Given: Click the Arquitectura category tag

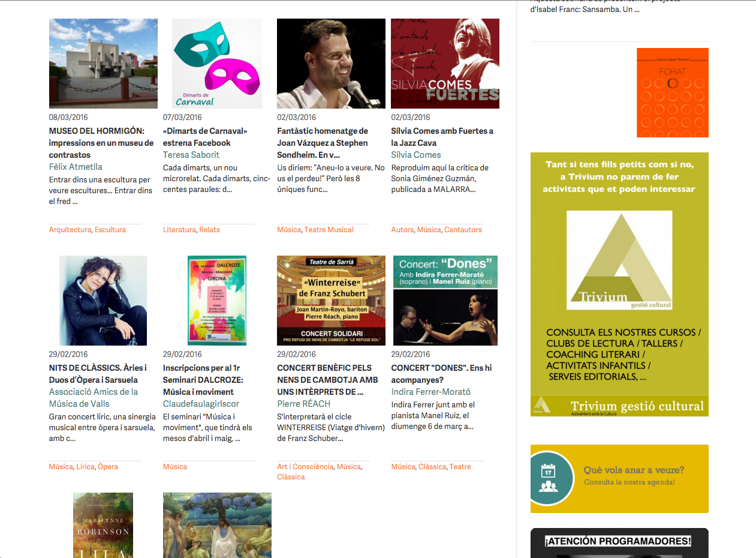Looking at the screenshot, I should [70, 230].
